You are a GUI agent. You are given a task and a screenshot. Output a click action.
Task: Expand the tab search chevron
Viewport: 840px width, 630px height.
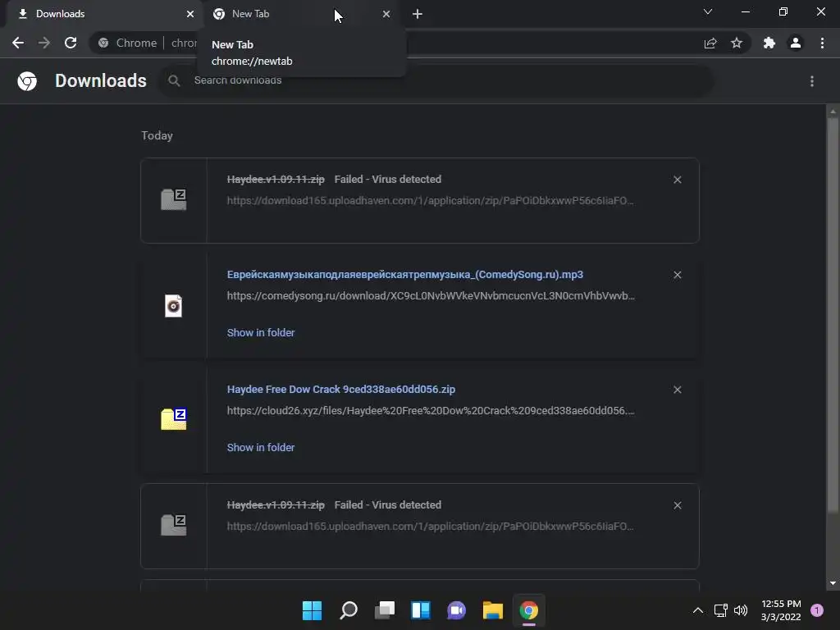click(708, 11)
